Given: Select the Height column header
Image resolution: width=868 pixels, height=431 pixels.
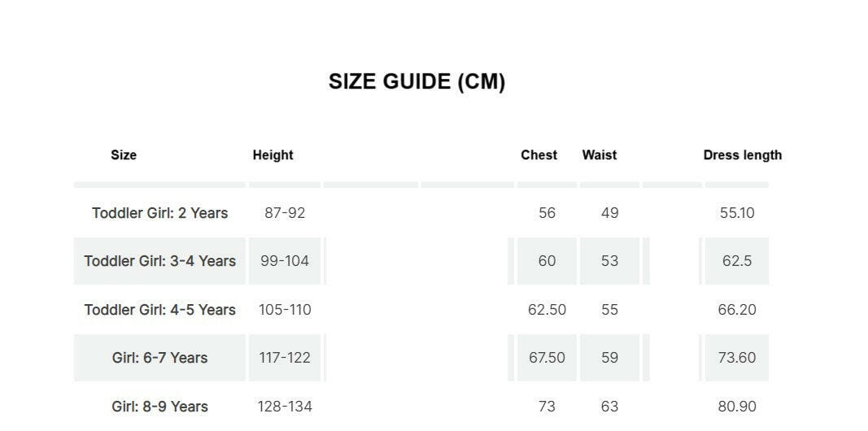Looking at the screenshot, I should 273,155.
